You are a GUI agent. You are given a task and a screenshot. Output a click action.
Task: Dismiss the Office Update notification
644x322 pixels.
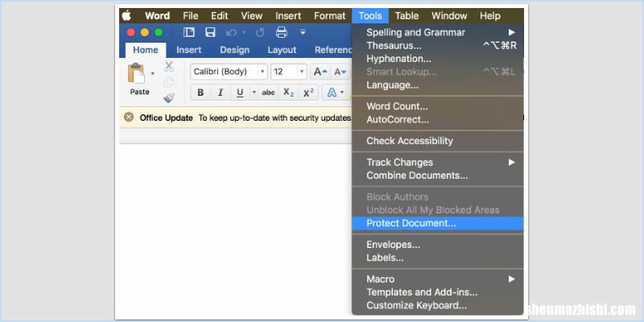(129, 118)
